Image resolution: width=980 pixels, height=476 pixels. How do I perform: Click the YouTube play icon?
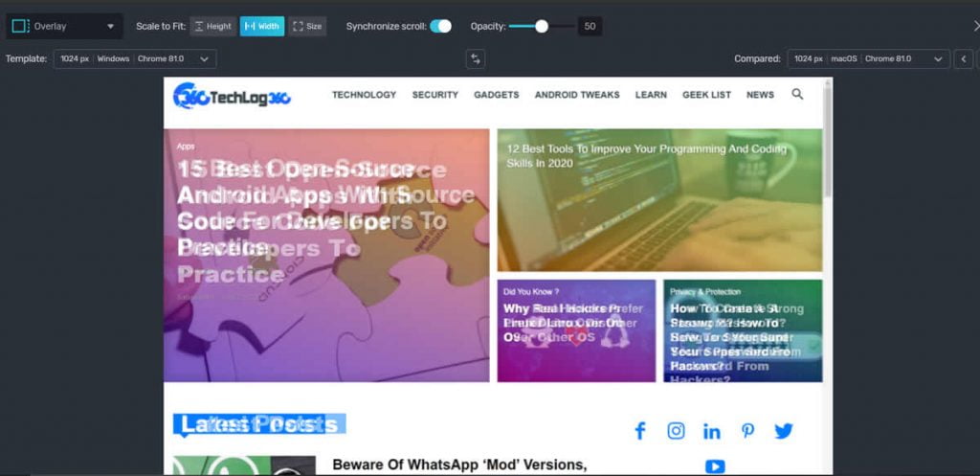(714, 466)
